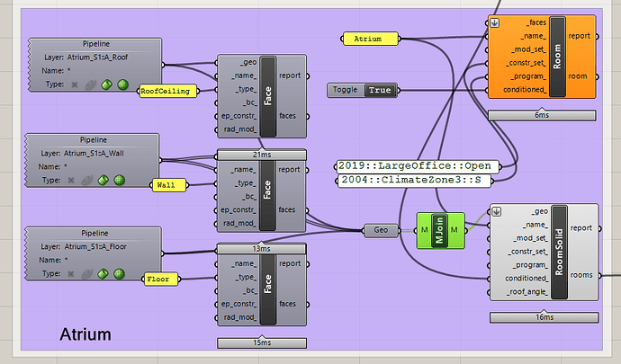The height and width of the screenshot is (364, 621).
Task: Click the room output on Room component
Action: click(578, 76)
